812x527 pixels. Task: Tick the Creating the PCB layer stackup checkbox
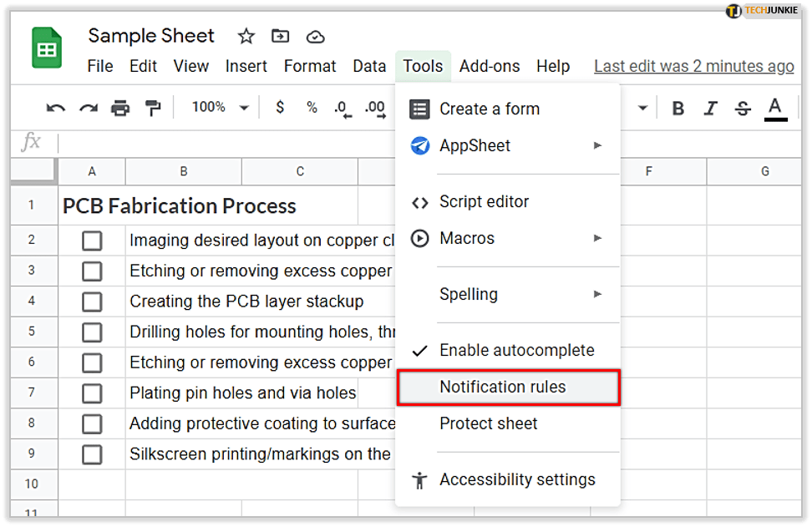pyautogui.click(x=92, y=302)
